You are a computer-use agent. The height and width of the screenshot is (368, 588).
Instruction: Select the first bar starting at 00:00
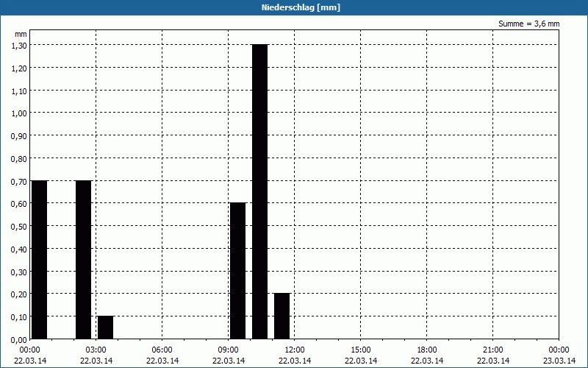pos(39,259)
